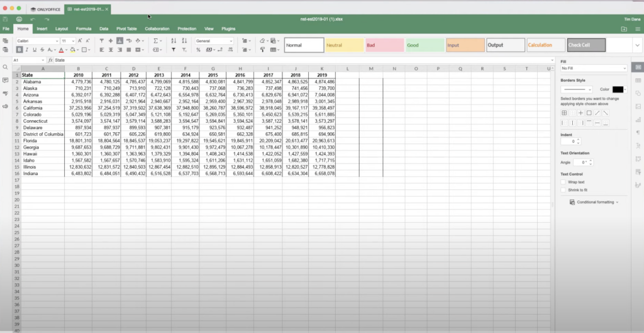Open the search tool in left sidebar
The height and width of the screenshot is (333, 644).
pyautogui.click(x=6, y=67)
